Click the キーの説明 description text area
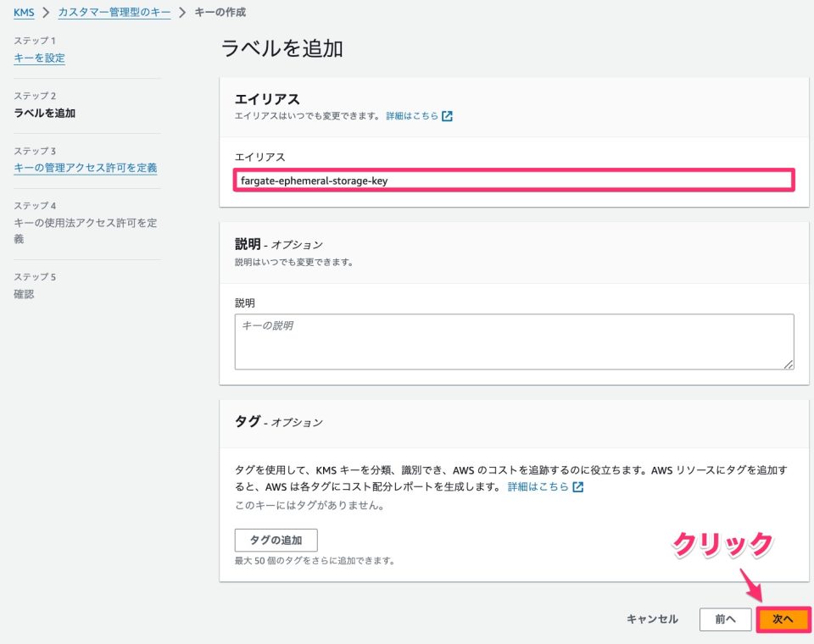The width and height of the screenshot is (814, 644). pyautogui.click(x=509, y=339)
